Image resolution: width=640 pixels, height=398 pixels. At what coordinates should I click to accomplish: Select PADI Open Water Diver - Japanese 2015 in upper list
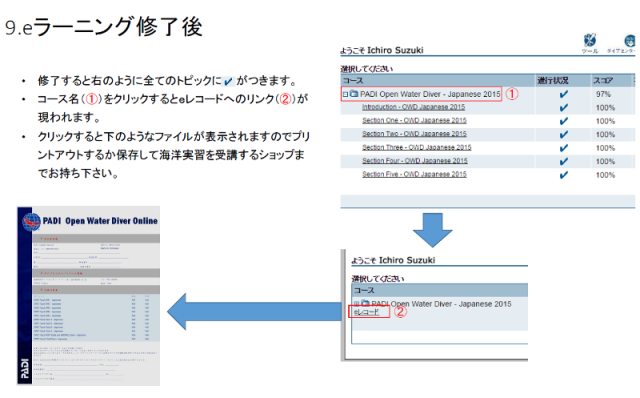[x=430, y=94]
